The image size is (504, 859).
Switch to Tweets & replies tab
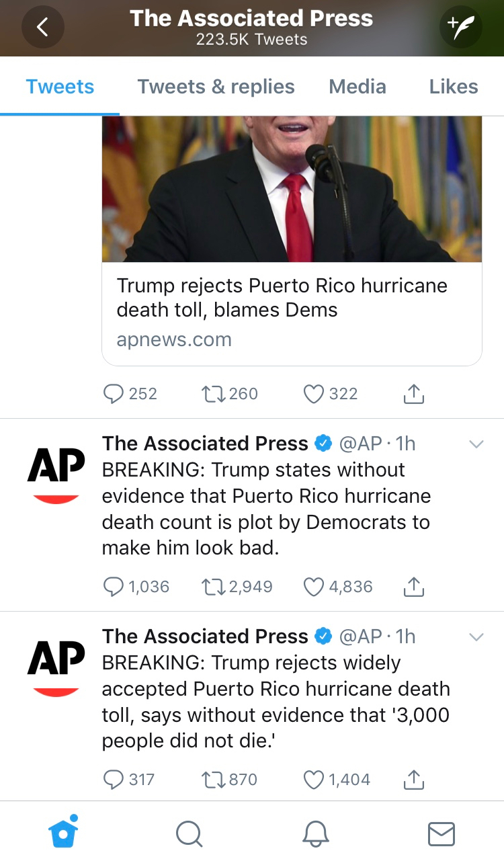point(216,87)
